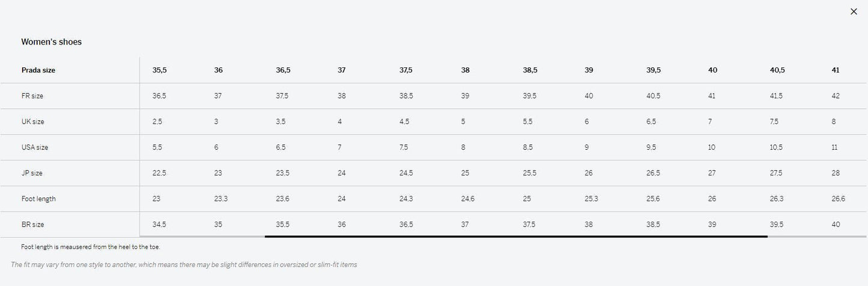The width and height of the screenshot is (868, 286).
Task: Click the FR size 41.5 cell
Action: [776, 96]
